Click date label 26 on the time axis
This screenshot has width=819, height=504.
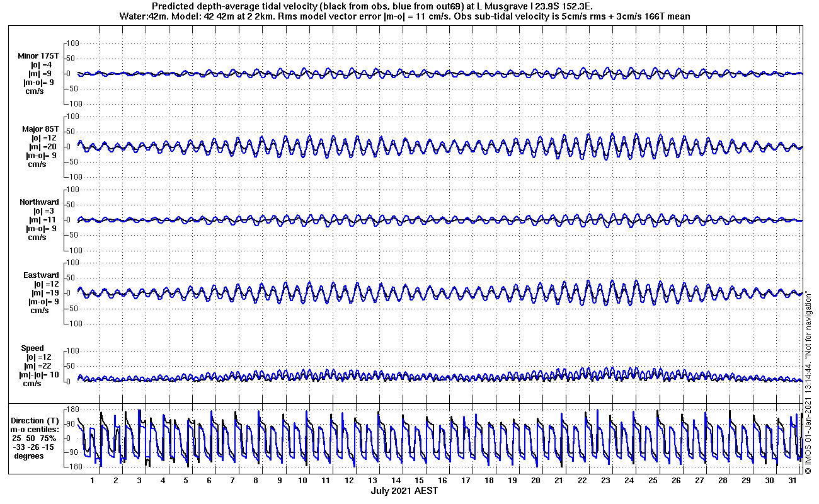point(675,480)
